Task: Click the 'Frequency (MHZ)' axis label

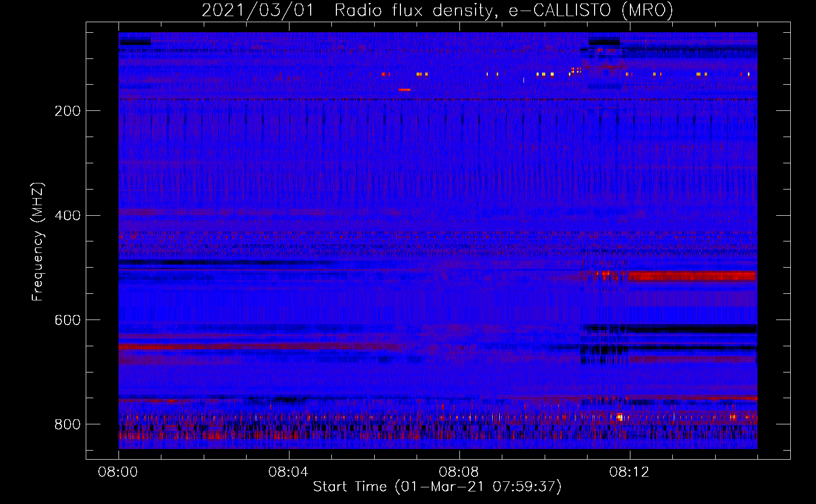Action: 37,241
